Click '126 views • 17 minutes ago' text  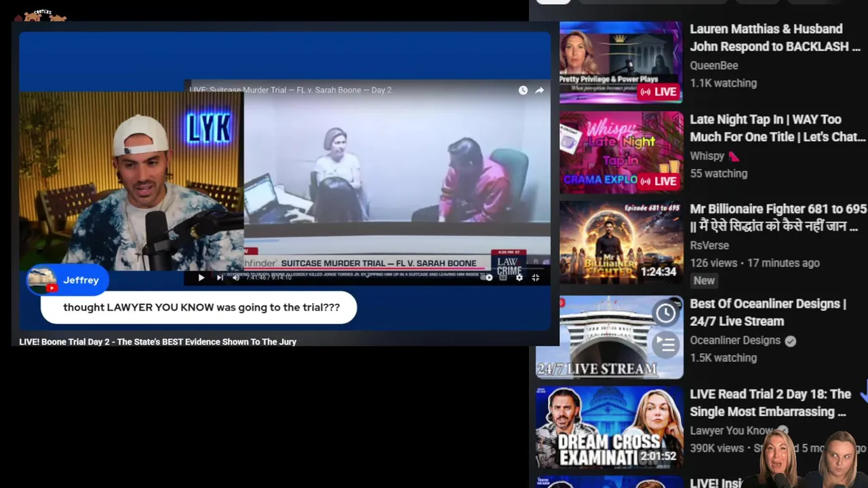click(755, 263)
